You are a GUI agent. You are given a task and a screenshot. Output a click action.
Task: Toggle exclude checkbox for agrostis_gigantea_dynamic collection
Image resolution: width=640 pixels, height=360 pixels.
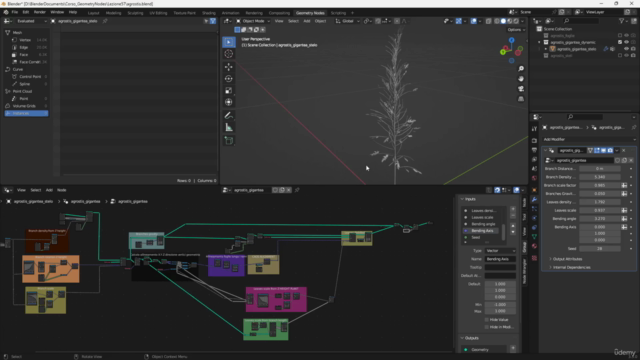(620, 42)
